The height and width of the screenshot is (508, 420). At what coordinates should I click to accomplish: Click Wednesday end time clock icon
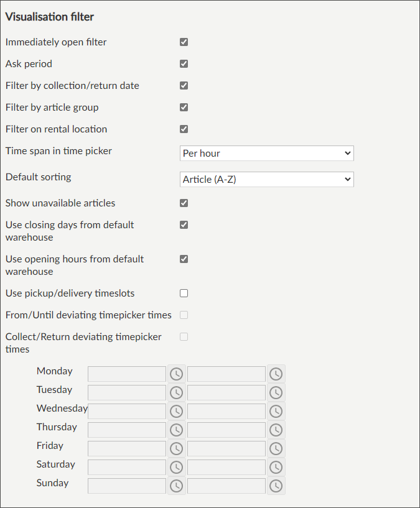pos(276,411)
